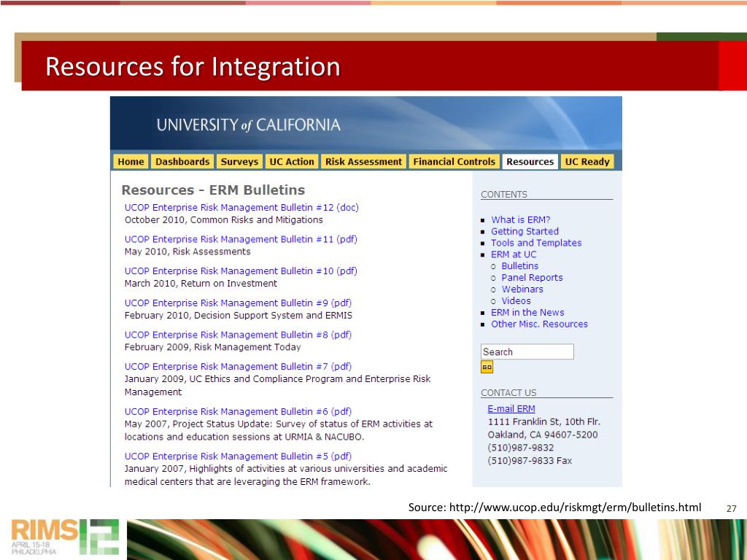This screenshot has width=747, height=560.
Task: Open the Webinars sub-link
Action: pos(522,289)
